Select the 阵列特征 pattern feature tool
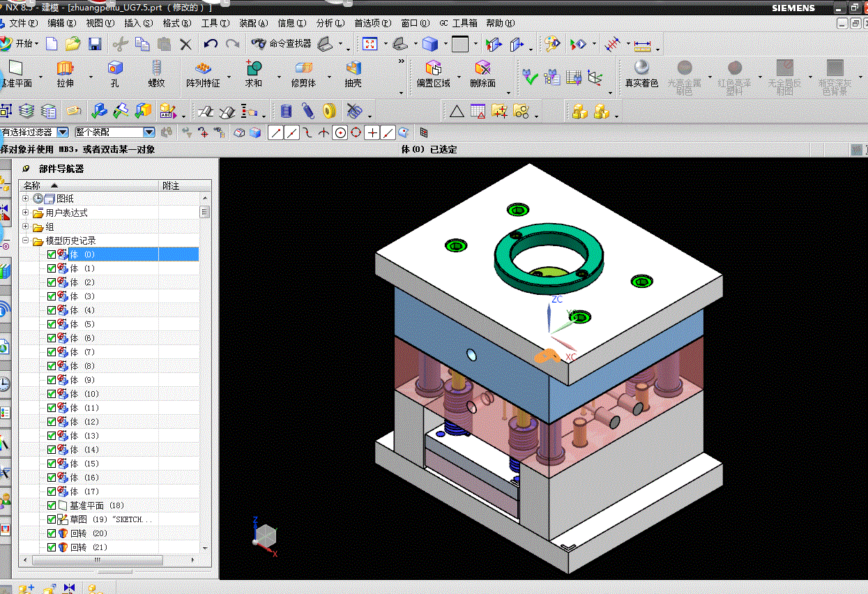 click(x=203, y=75)
